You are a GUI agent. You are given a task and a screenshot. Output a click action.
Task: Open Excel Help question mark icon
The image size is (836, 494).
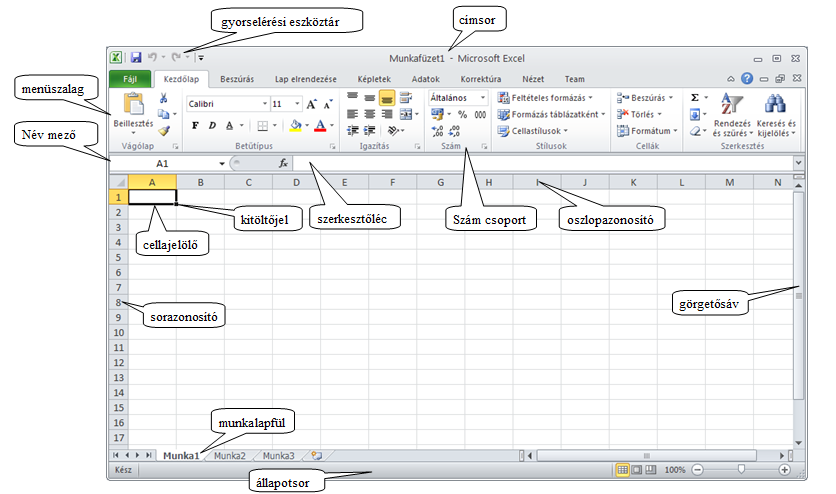[x=747, y=78]
